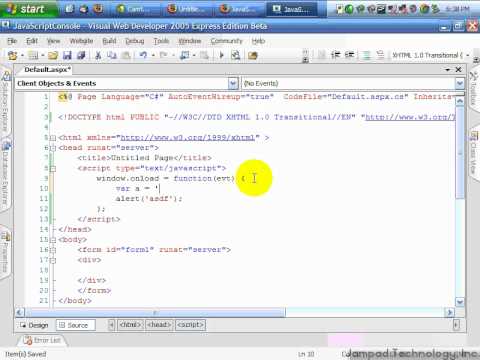The height and width of the screenshot is (360, 480).
Task: Select the <script> tag navigator button
Action: point(190,325)
